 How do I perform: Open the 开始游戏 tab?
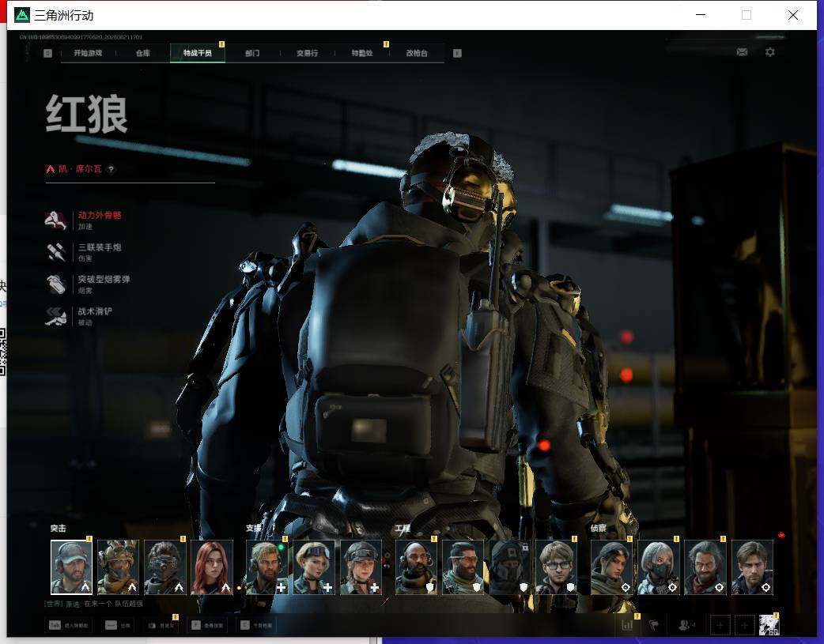pos(88,53)
